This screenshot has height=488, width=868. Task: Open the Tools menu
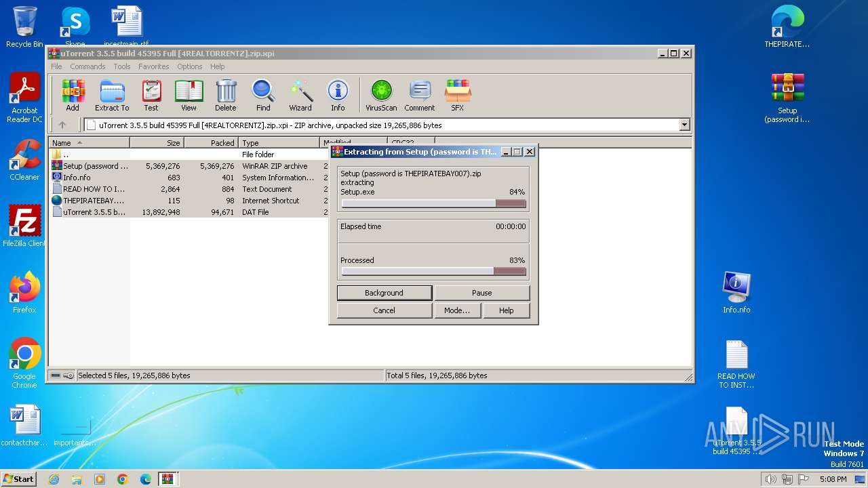pos(122,66)
